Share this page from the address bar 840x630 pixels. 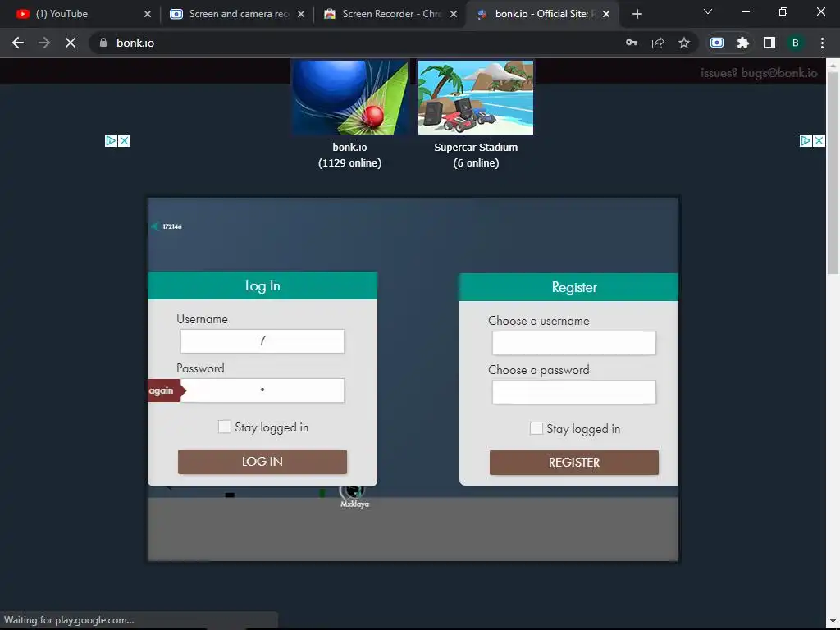pyautogui.click(x=658, y=43)
